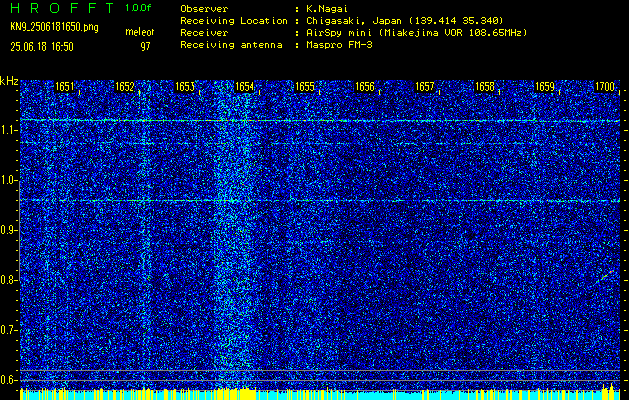629x400 pixels.
Task: Click the Receiving antenna label
Action: 231,45
